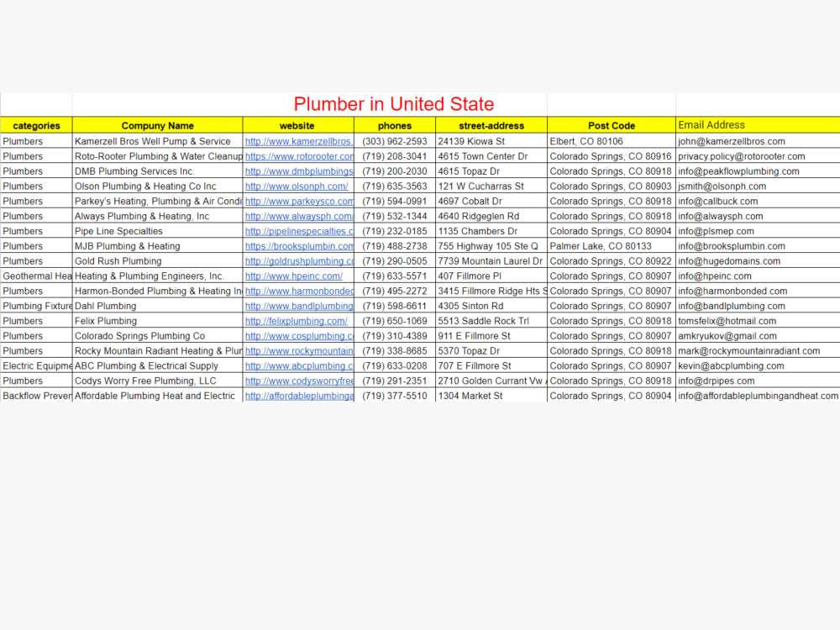The image size is (840, 630).
Task: Visit the harmonbonded website link
Action: click(300, 291)
